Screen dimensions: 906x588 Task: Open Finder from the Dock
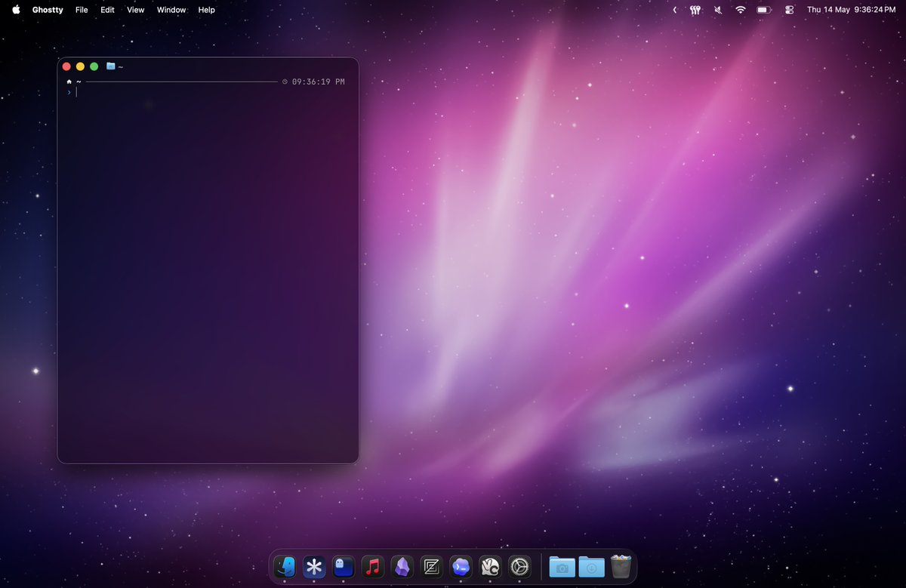pos(285,566)
